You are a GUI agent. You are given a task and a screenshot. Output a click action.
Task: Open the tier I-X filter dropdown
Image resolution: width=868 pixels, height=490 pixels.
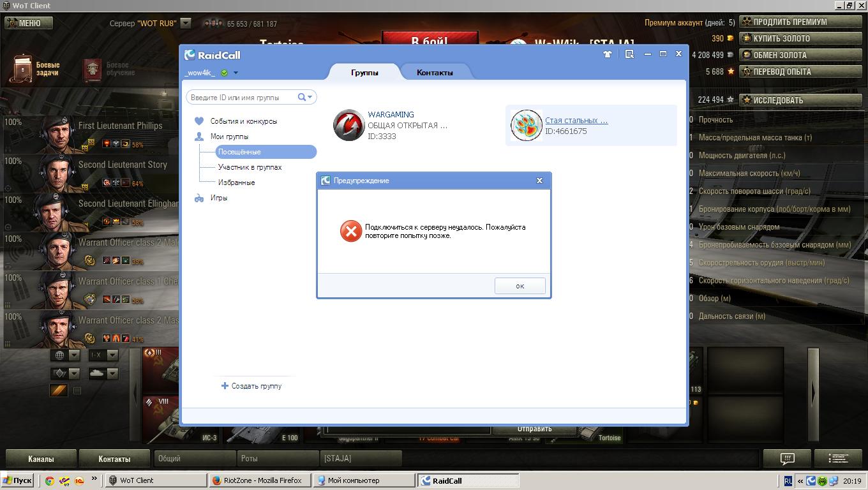click(x=103, y=355)
